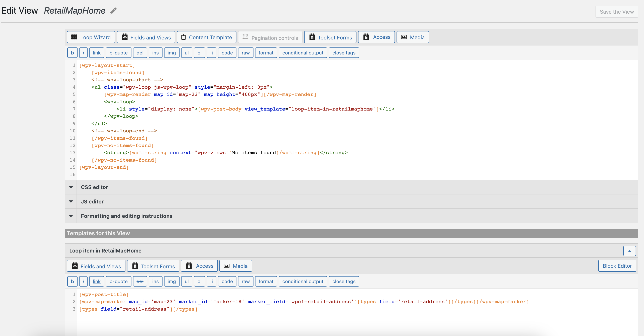This screenshot has width=644, height=336.
Task: Open Media in the top toolbar
Action: tap(413, 37)
